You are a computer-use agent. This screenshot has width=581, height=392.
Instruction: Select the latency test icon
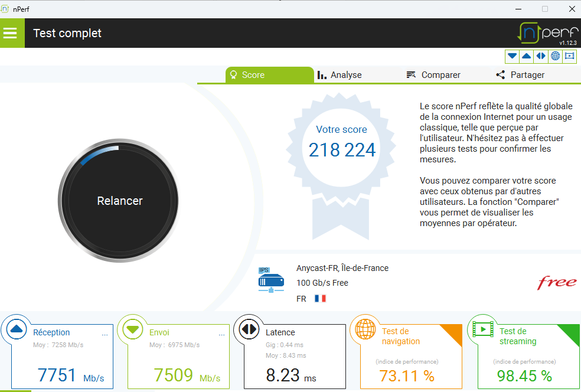click(x=541, y=56)
